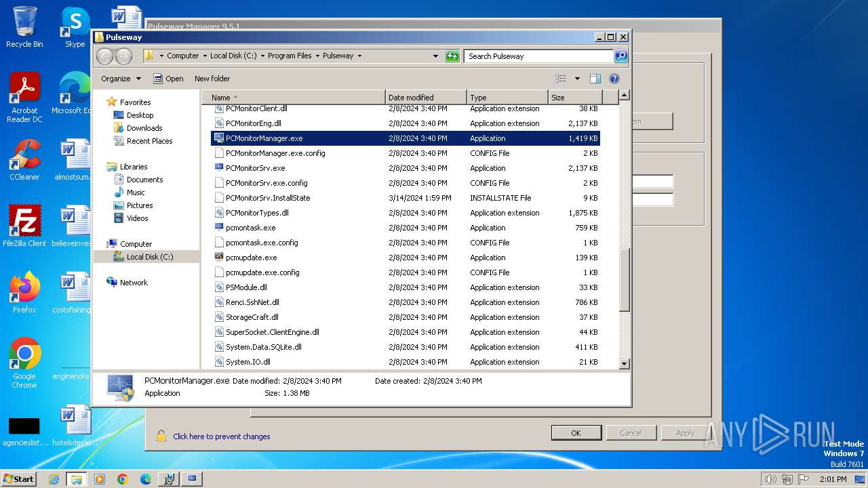Image resolution: width=868 pixels, height=488 pixels.
Task: Open Firefox desktop shortcut
Action: [24, 293]
